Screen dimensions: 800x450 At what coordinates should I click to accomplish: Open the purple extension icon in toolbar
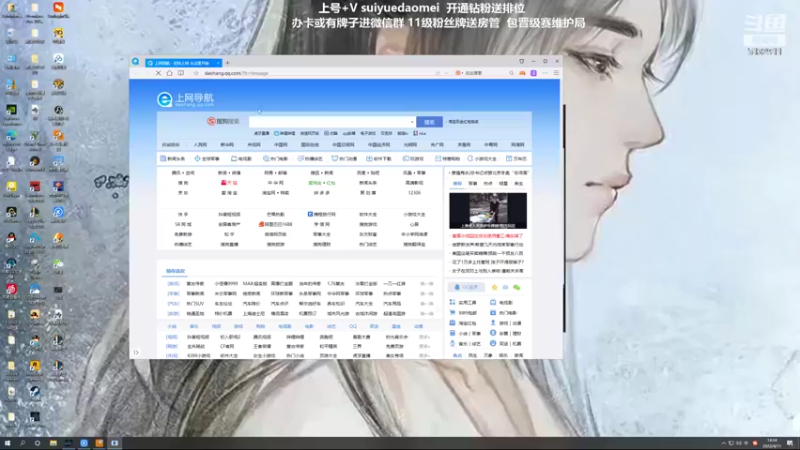533,73
